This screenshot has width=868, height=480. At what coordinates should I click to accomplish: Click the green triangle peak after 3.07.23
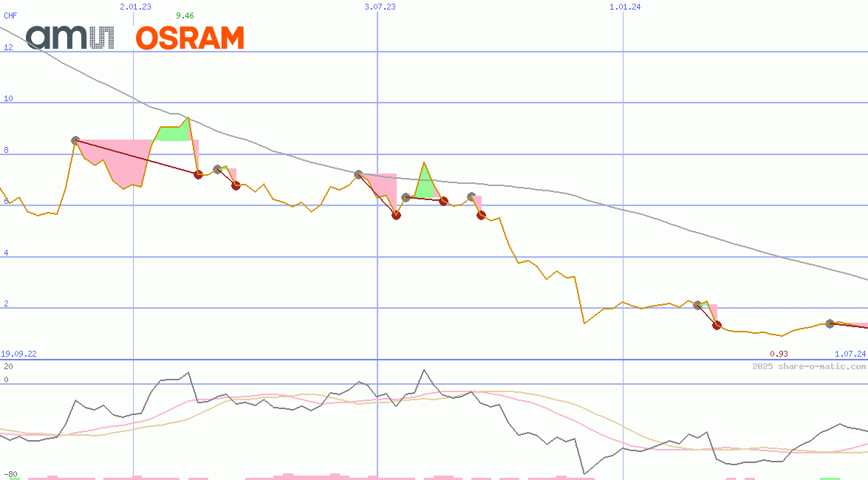point(426,182)
